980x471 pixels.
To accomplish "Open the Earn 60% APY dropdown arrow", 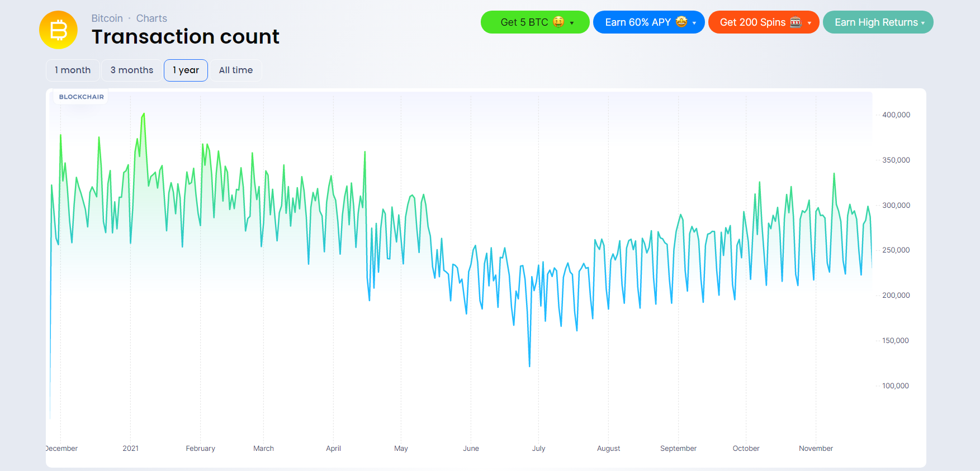I will (x=694, y=23).
